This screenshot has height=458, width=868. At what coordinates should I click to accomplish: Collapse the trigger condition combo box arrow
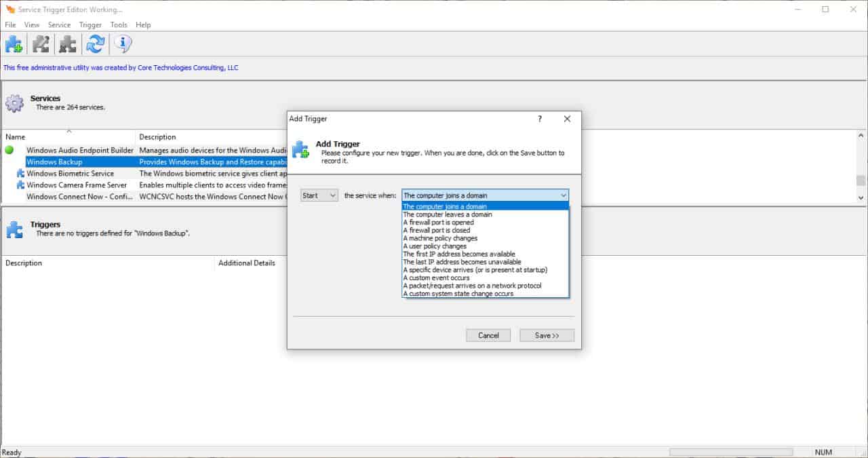(563, 195)
